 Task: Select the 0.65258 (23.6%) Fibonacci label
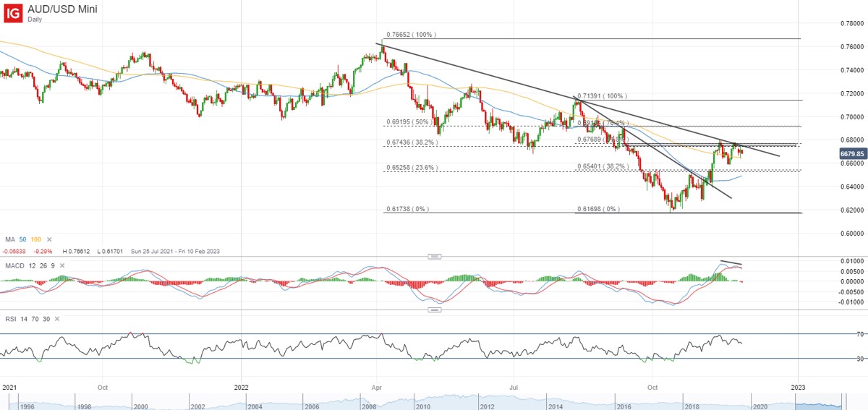(412, 167)
